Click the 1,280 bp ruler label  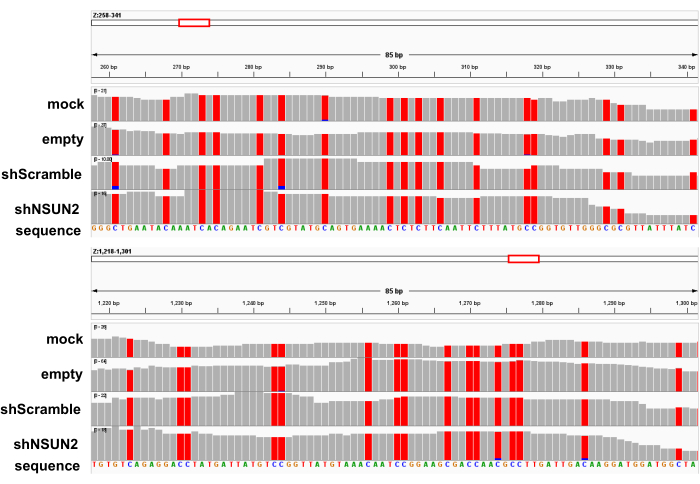click(542, 303)
